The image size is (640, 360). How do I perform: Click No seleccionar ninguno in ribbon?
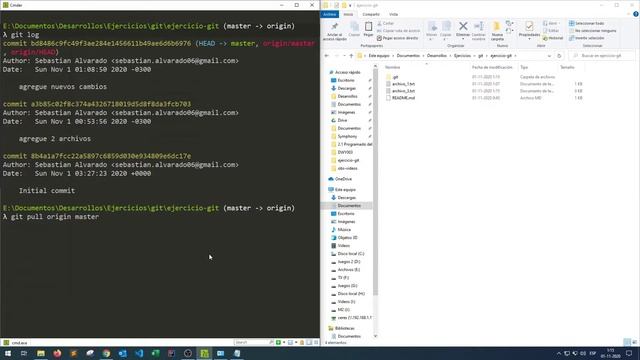pyautogui.click(x=593, y=31)
